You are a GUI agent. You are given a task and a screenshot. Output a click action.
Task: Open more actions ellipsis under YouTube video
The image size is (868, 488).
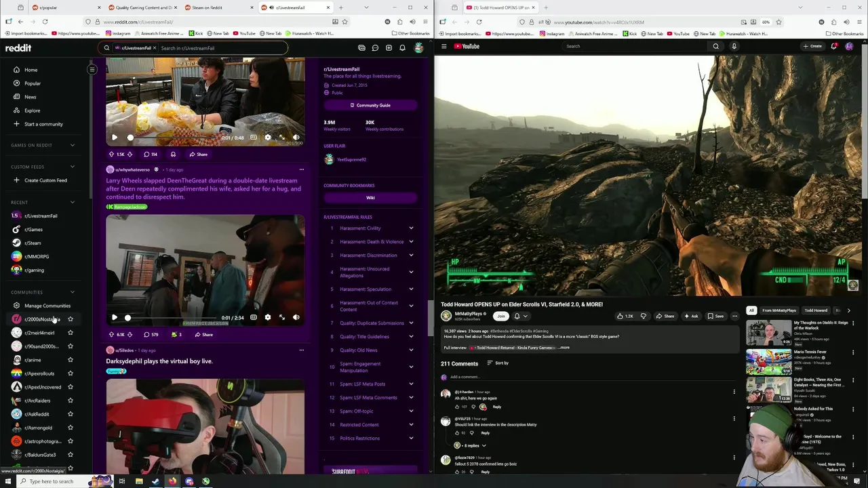734,316
